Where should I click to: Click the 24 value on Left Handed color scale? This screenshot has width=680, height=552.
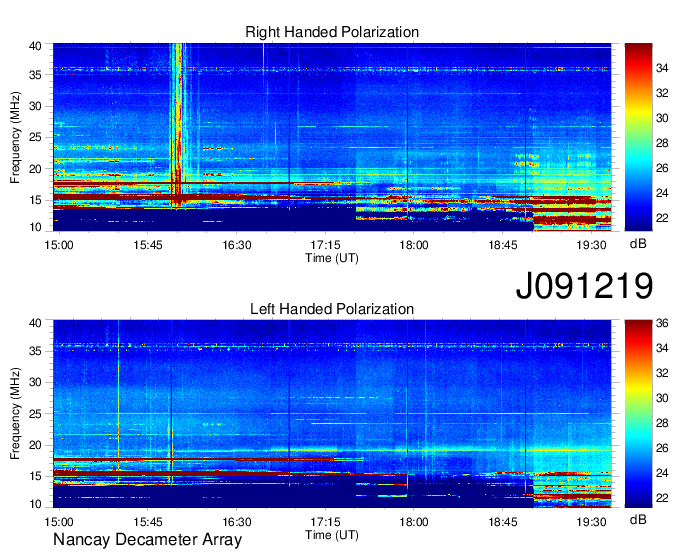tap(662, 473)
